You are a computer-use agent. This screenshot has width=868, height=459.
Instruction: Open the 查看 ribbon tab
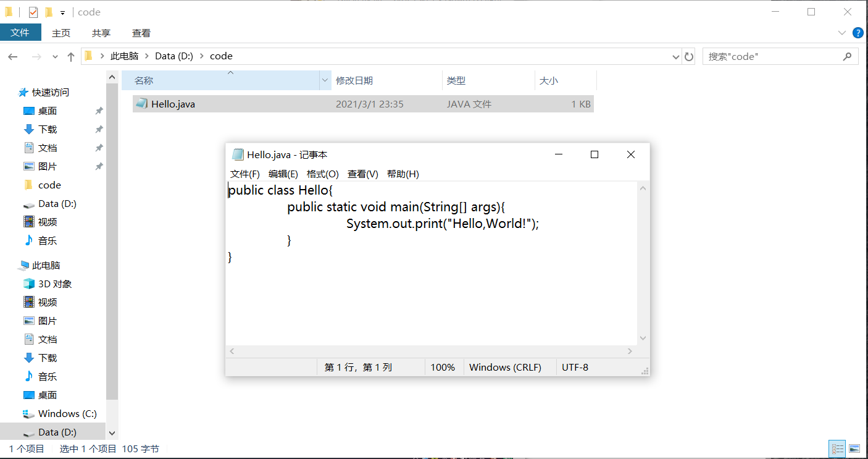(141, 33)
